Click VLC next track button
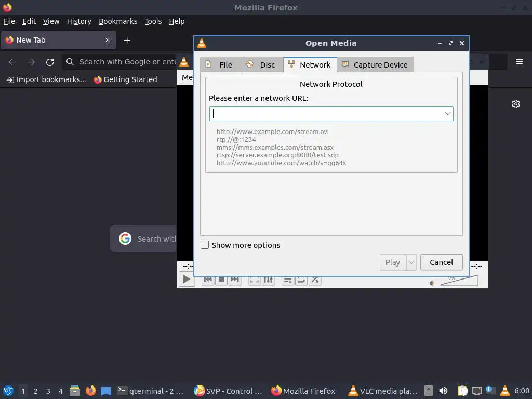The width and height of the screenshot is (532, 399). pos(234,280)
